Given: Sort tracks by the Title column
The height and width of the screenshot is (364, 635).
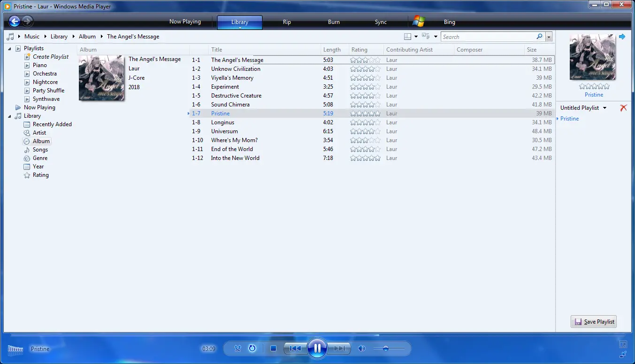Looking at the screenshot, I should tap(265, 50).
